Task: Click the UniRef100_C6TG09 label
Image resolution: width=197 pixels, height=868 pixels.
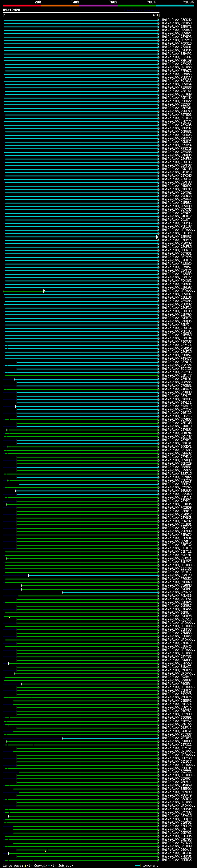Action: click(176, 94)
